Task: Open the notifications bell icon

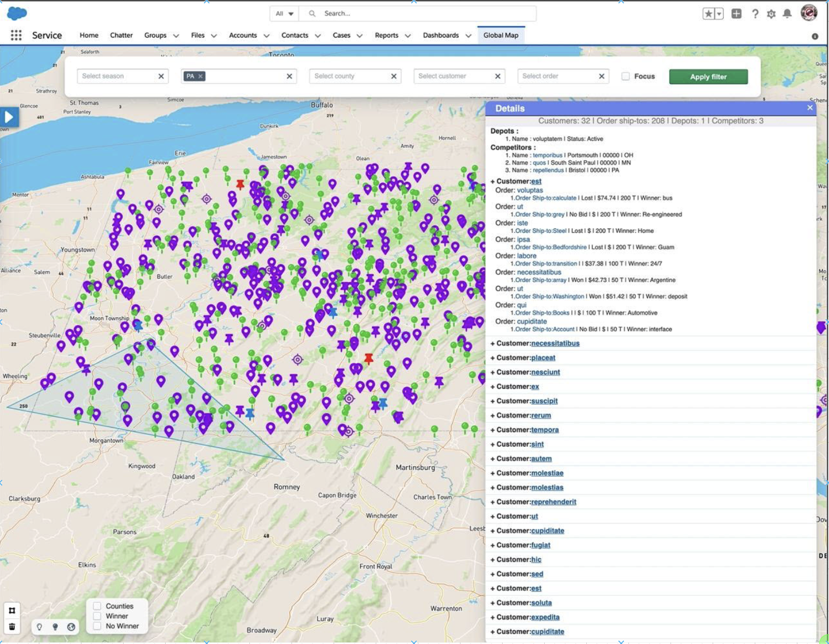Action: pos(787,14)
